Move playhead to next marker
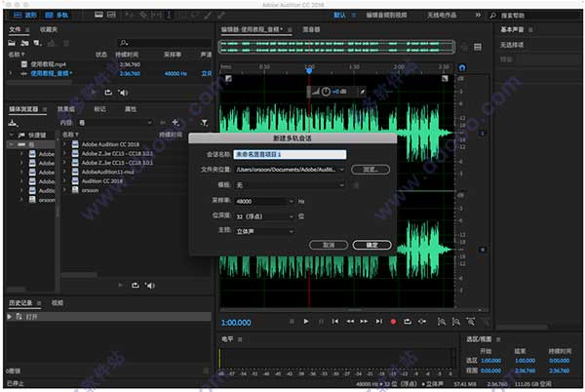The image size is (585, 392). [379, 322]
